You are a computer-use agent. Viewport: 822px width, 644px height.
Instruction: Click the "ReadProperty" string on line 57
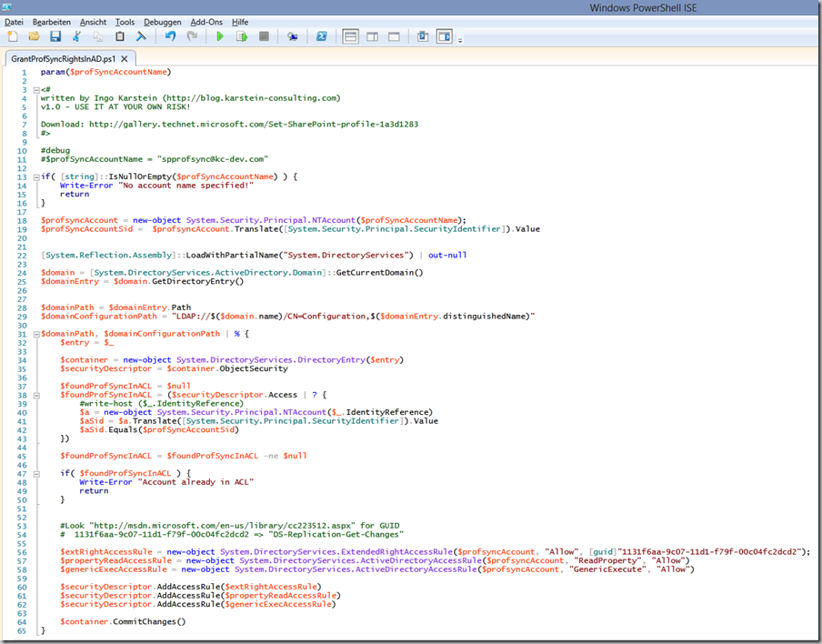tap(607, 560)
